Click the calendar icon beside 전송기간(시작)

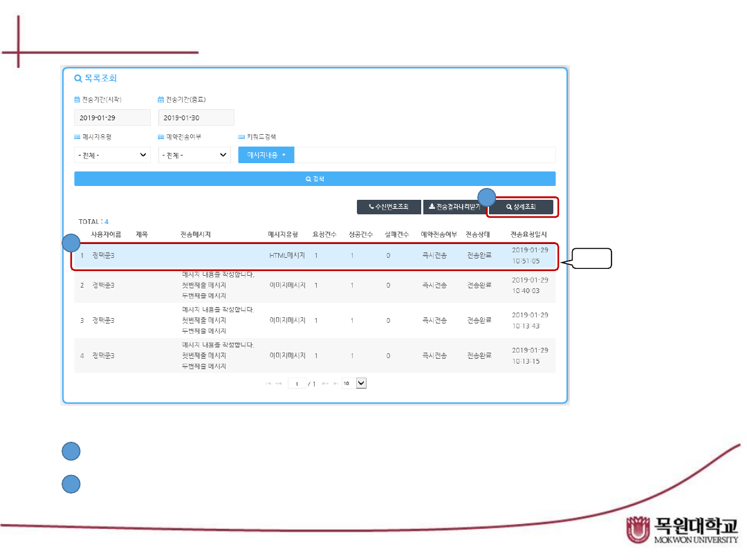point(77,100)
